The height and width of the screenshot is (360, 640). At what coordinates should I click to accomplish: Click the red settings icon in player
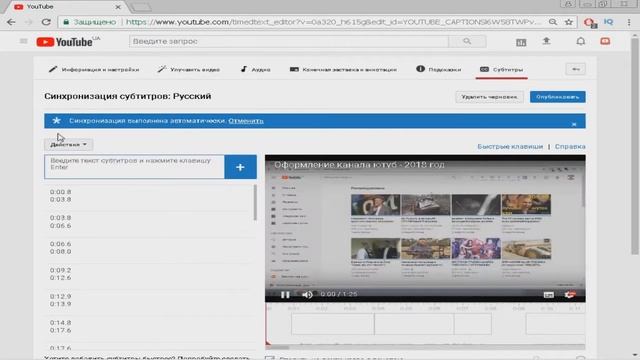coord(570,294)
